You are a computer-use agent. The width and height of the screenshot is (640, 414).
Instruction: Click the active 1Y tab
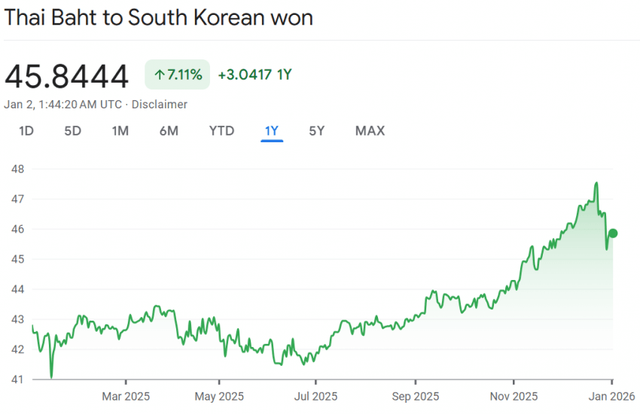272,131
